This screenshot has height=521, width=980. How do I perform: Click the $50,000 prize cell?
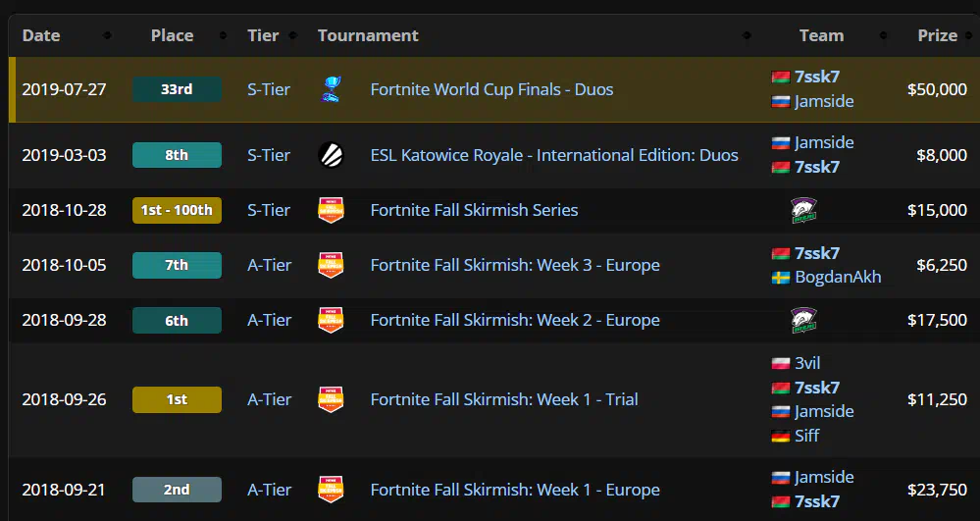pyautogui.click(x=937, y=89)
